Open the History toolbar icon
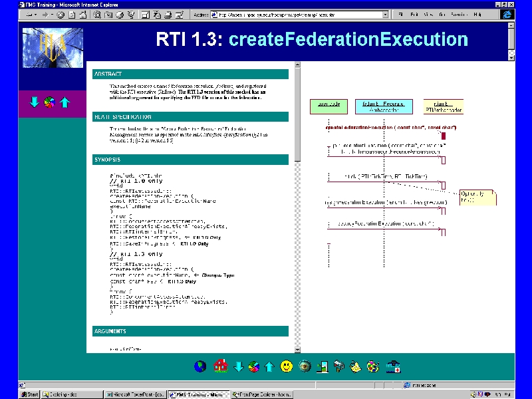The image size is (532, 399). (x=120, y=15)
